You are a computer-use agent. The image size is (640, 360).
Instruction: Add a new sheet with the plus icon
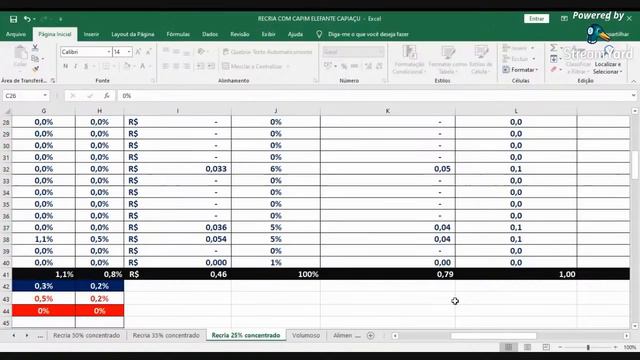(371, 336)
